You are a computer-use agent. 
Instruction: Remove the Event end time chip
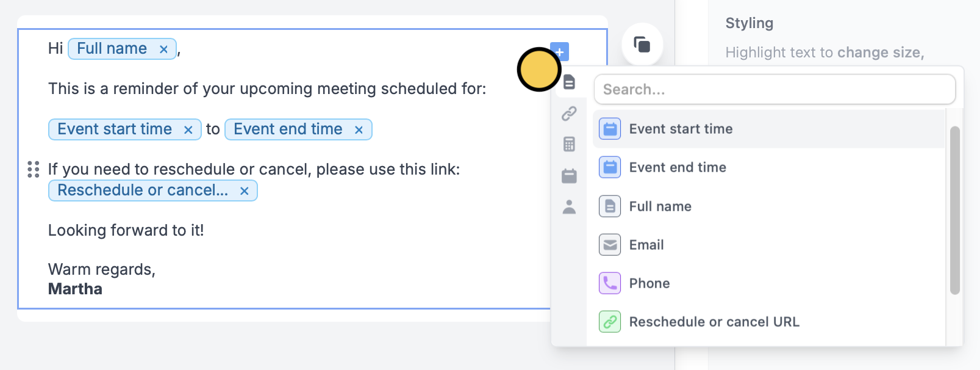click(358, 129)
